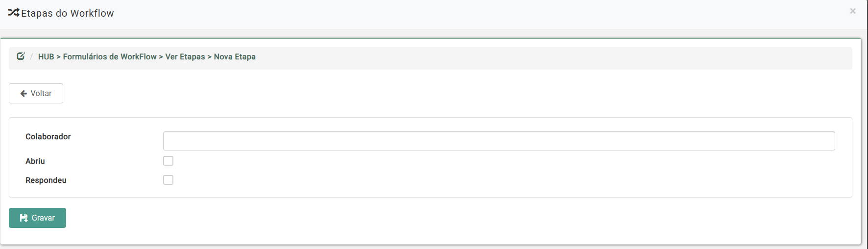Viewport: 868px width, 249px height.
Task: Click the Colaborador field label
Action: coord(48,137)
